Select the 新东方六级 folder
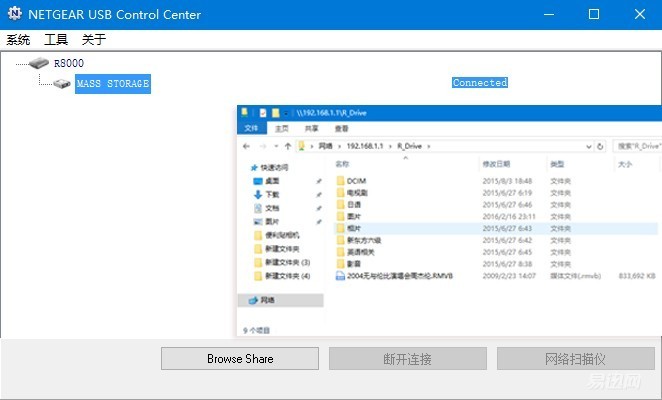 [x=364, y=240]
